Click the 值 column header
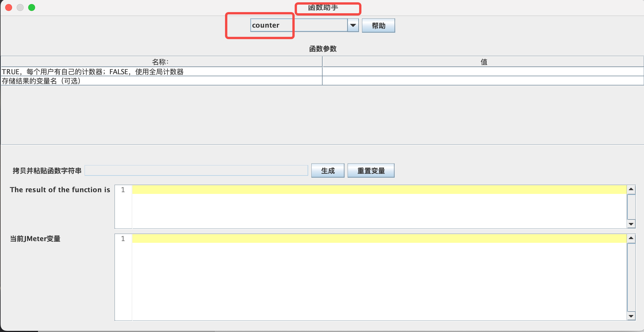 point(483,62)
